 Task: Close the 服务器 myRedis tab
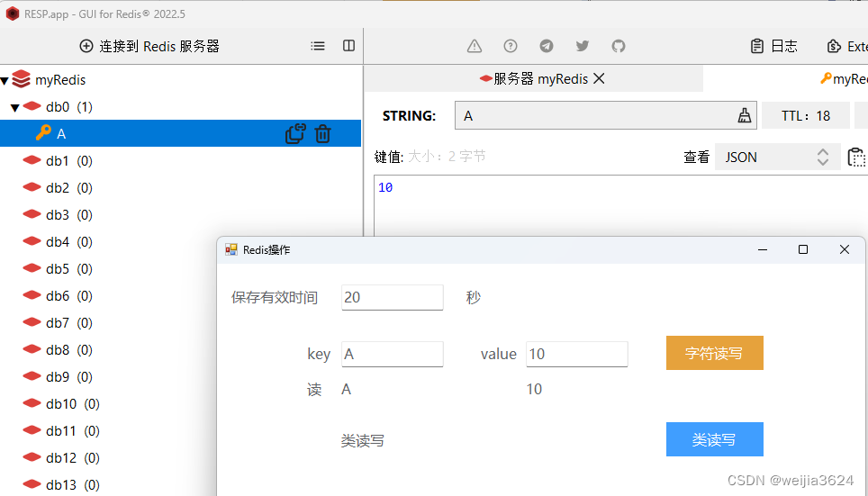click(599, 78)
